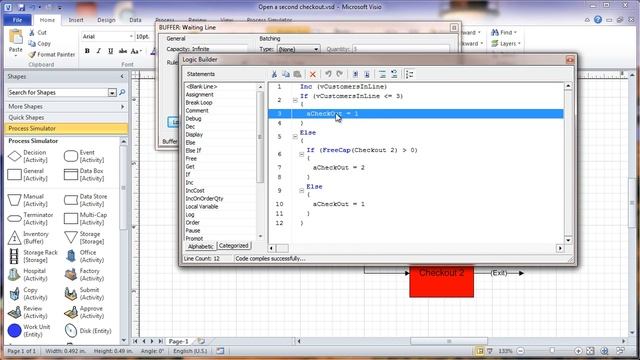Select the Hospital activity shape
Viewport: 640px width, 360px height.
click(x=28, y=274)
